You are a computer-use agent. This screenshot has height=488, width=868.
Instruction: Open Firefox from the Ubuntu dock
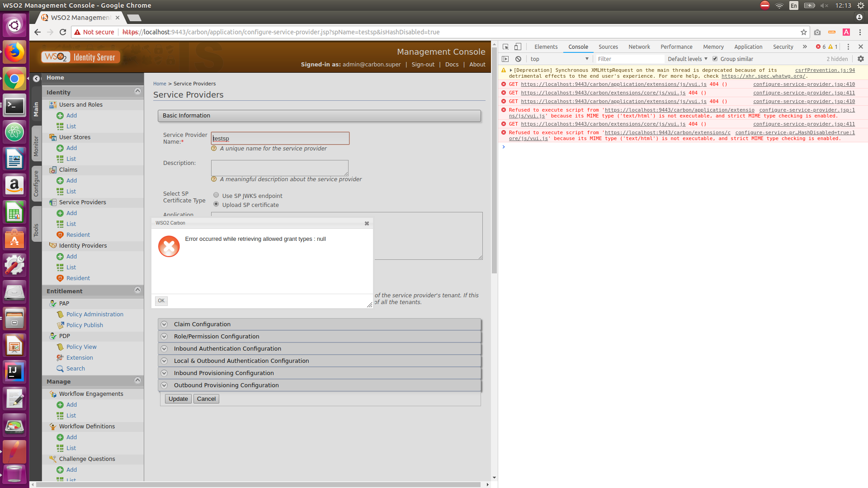pyautogui.click(x=14, y=52)
